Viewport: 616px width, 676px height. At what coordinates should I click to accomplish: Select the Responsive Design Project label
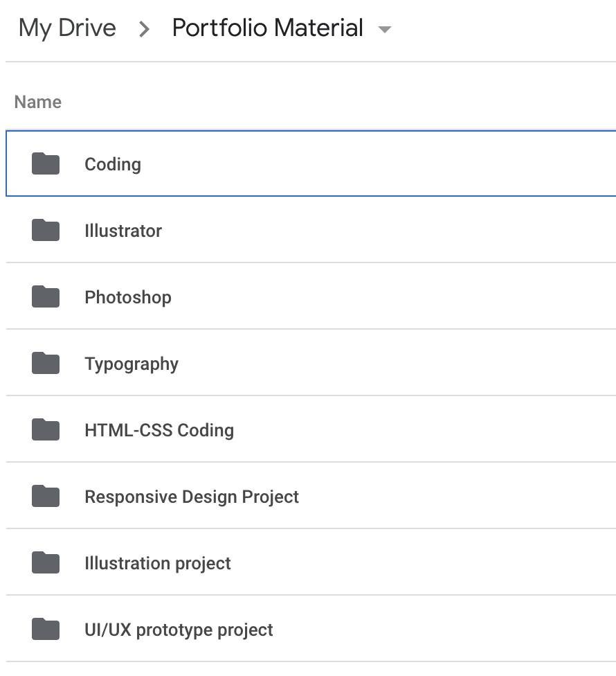(192, 496)
